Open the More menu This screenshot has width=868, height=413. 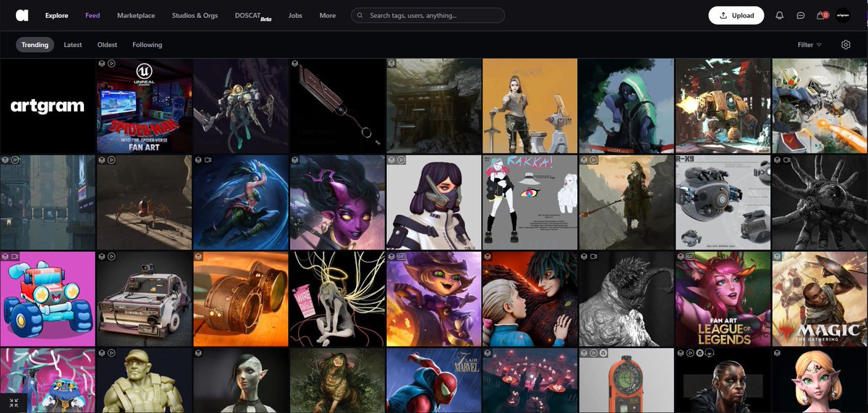click(x=328, y=15)
